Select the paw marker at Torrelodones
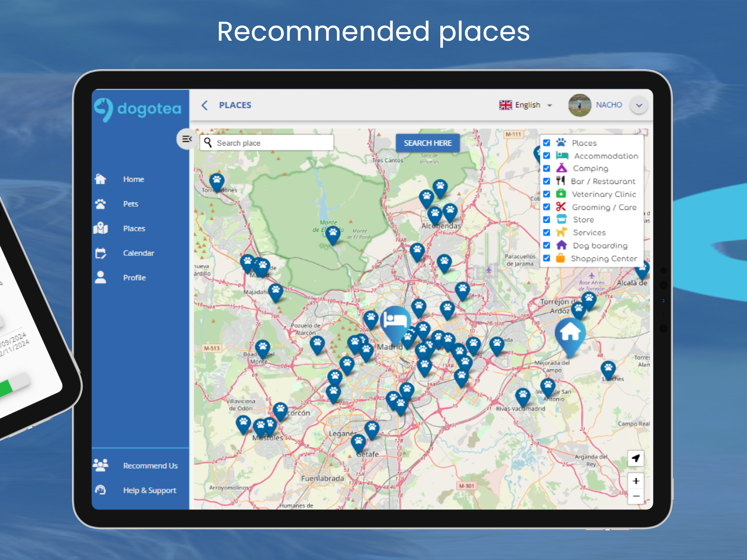Viewport: 747px width, 560px height. 216,182
